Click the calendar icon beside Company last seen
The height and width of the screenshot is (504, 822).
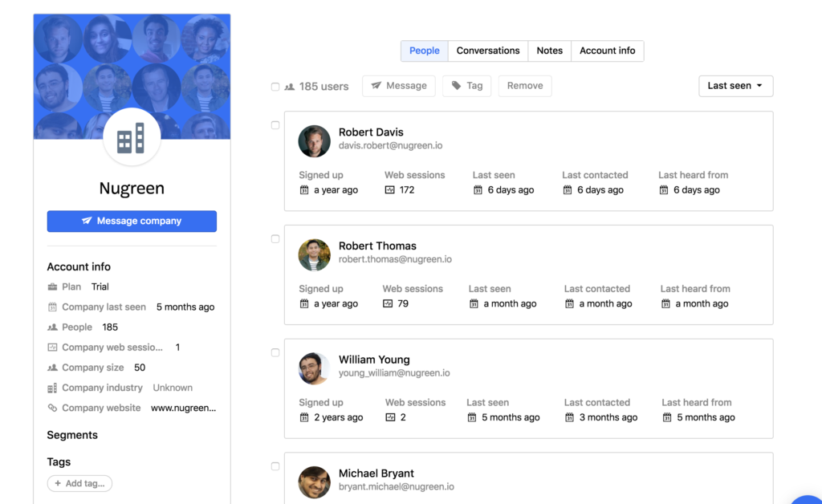coord(52,307)
